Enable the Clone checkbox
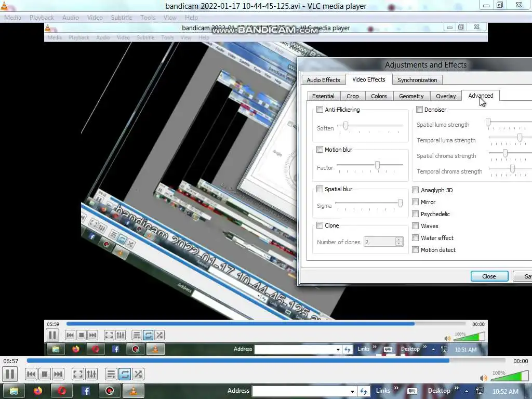This screenshot has width=532, height=399. [320, 225]
